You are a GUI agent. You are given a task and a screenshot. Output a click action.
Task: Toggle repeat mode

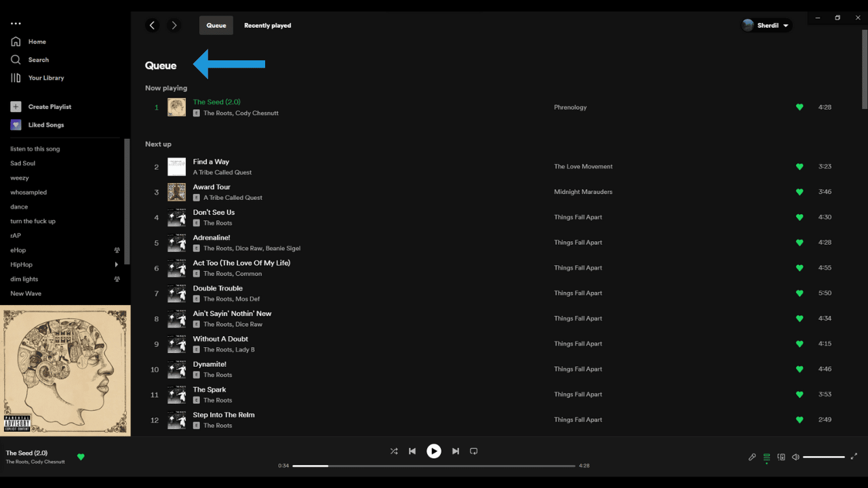tap(474, 451)
